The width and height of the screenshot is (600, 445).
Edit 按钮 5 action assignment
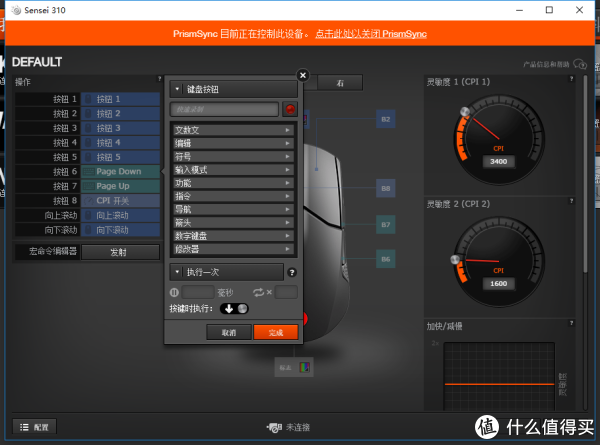(x=121, y=157)
